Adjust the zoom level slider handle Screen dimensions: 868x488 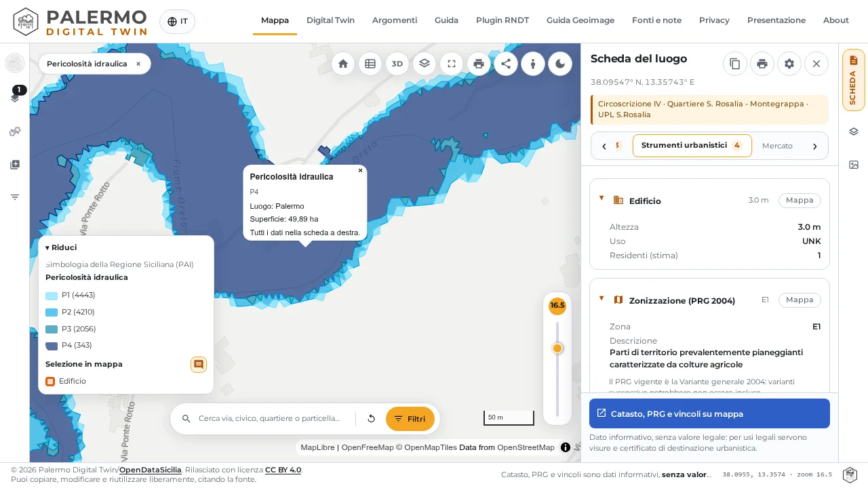point(557,348)
